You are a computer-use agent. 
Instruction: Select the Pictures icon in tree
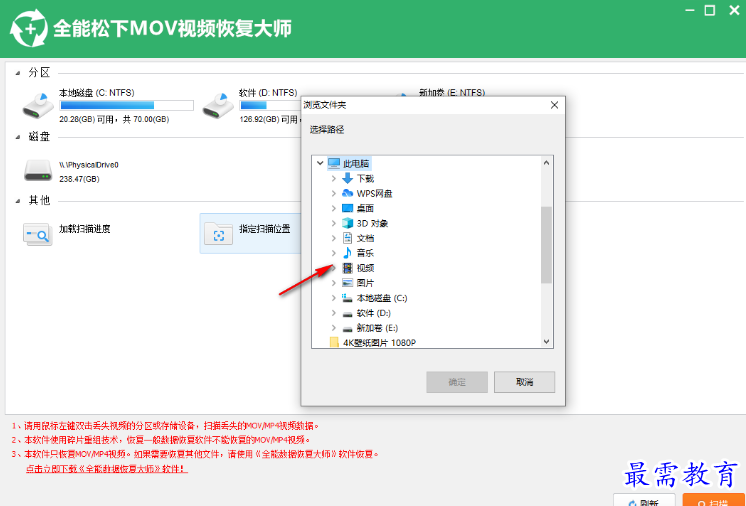click(347, 283)
